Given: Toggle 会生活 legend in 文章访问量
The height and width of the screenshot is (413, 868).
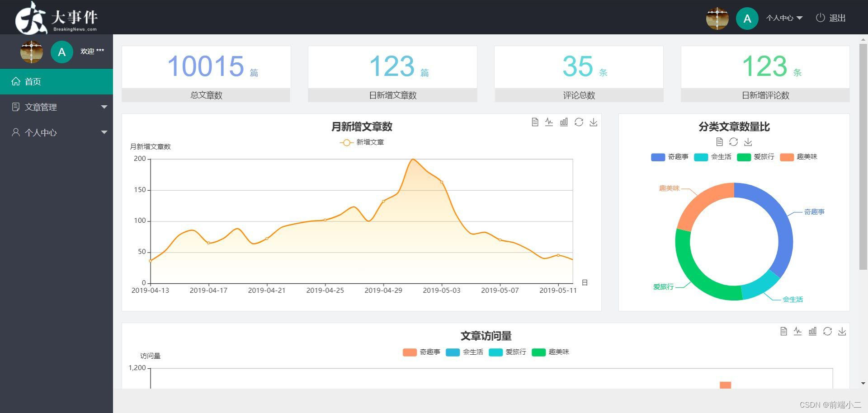Looking at the screenshot, I should [464, 352].
